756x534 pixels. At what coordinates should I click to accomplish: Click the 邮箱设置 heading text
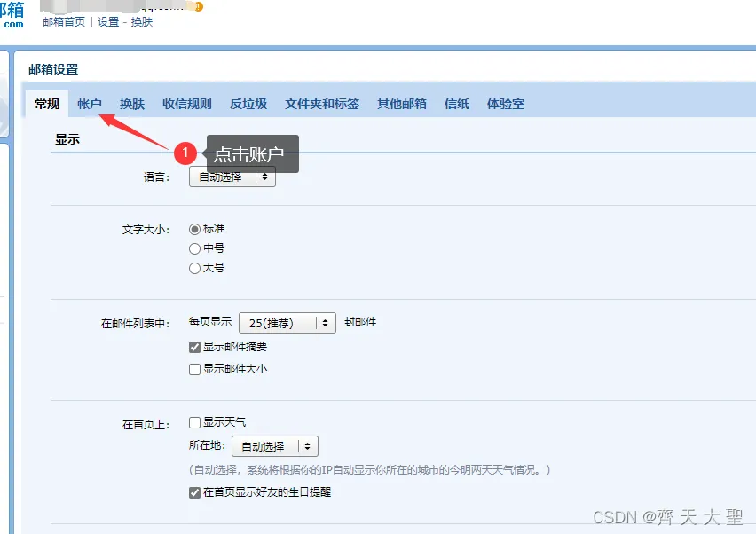53,69
